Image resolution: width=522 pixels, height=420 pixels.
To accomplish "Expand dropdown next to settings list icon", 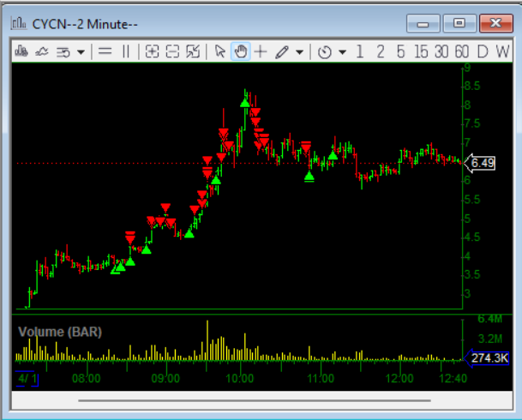I will coord(81,52).
